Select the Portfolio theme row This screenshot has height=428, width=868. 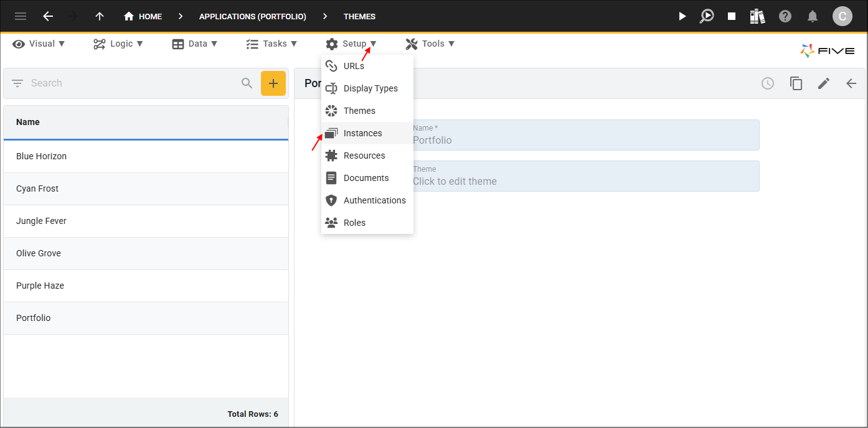click(146, 318)
